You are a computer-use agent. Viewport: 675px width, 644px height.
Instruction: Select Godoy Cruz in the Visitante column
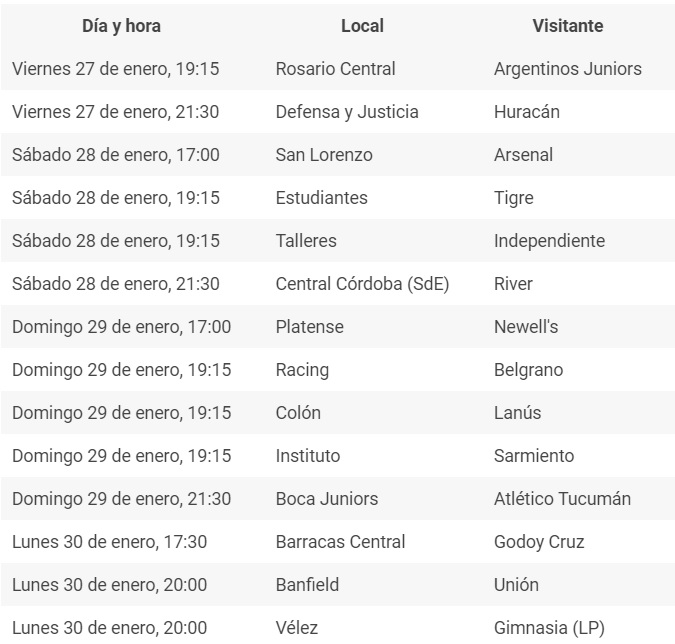[x=539, y=542]
